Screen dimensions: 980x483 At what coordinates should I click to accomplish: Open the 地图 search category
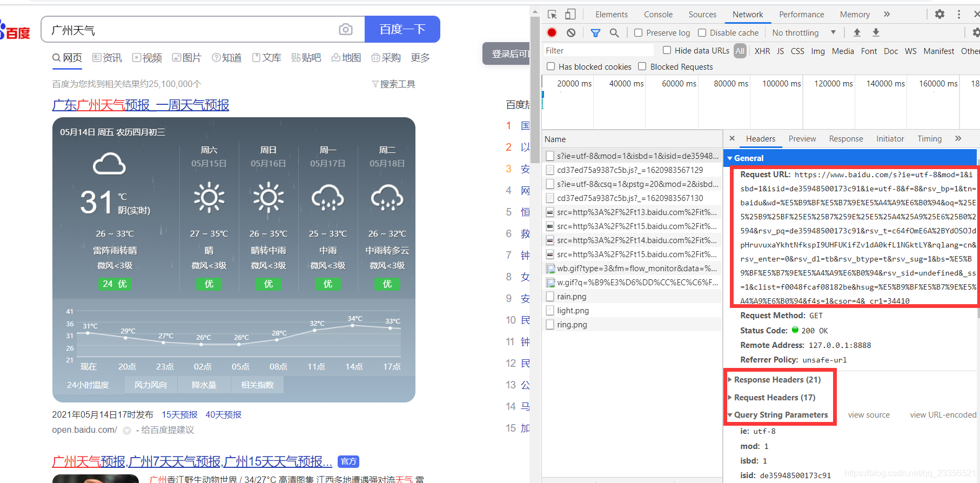pos(346,58)
